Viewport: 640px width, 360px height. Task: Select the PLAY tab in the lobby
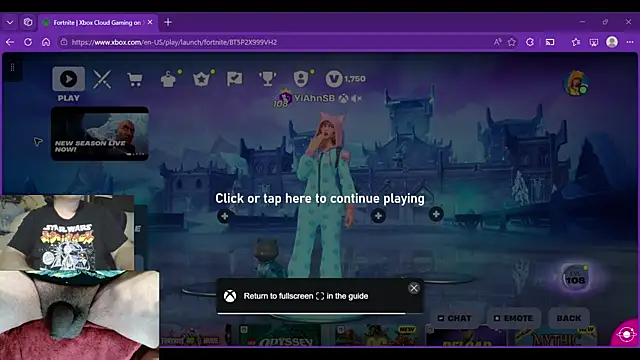click(69, 84)
